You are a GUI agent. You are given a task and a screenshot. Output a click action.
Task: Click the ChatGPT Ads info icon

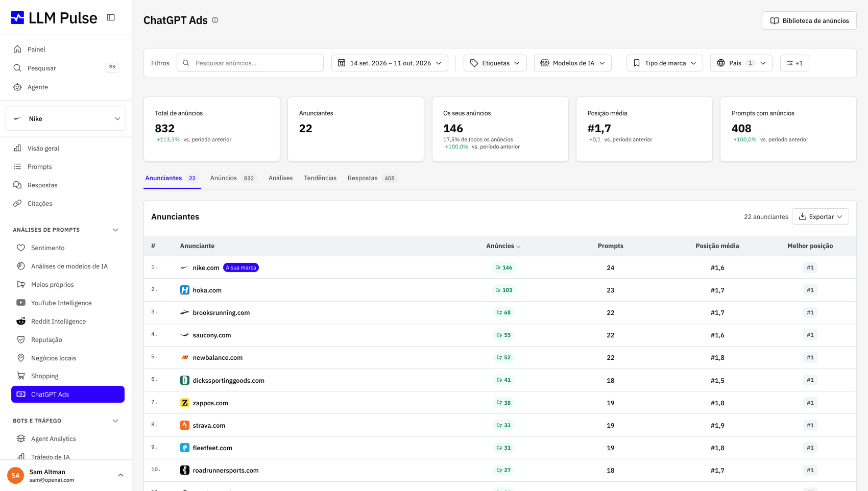215,20
